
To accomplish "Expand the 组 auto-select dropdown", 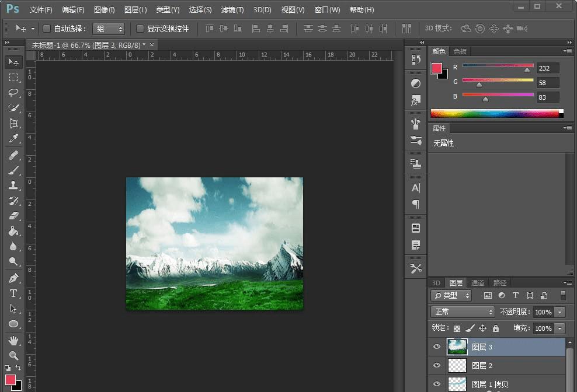I will click(x=109, y=29).
